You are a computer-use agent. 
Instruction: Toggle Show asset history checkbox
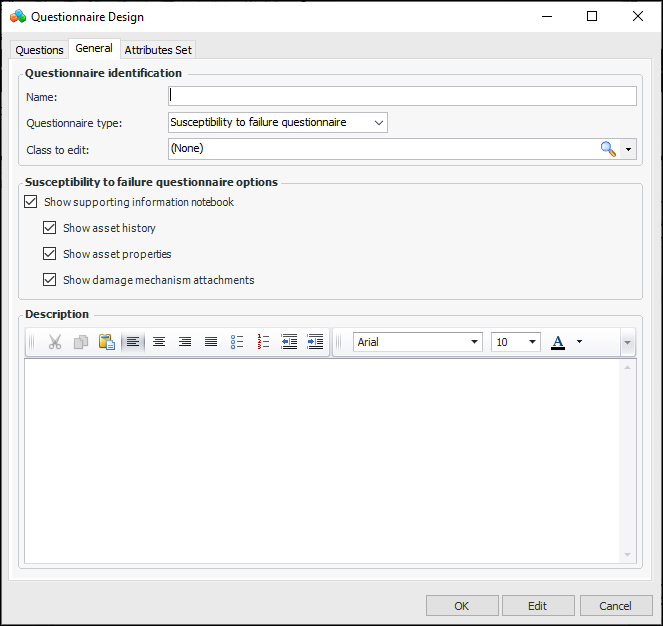point(50,228)
